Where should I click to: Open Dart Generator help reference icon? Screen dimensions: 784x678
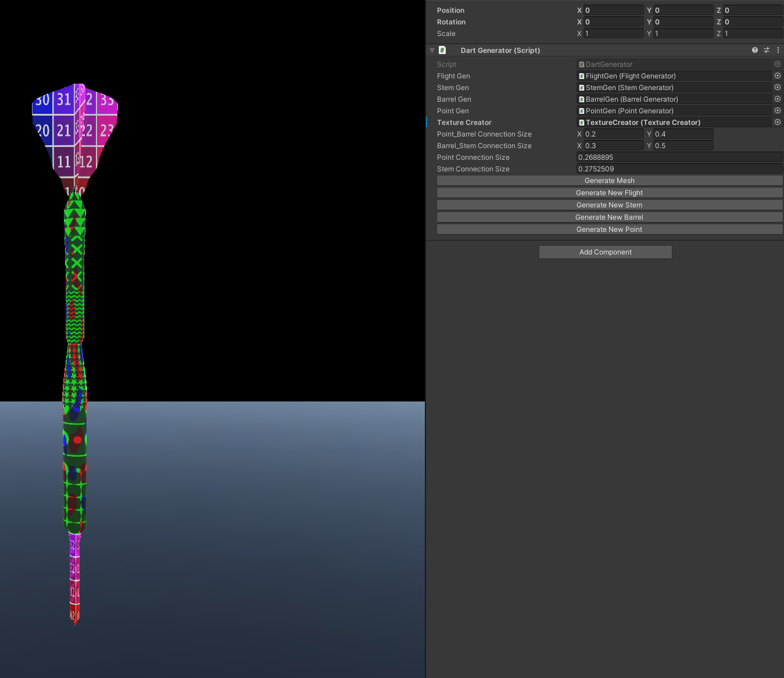pos(754,51)
